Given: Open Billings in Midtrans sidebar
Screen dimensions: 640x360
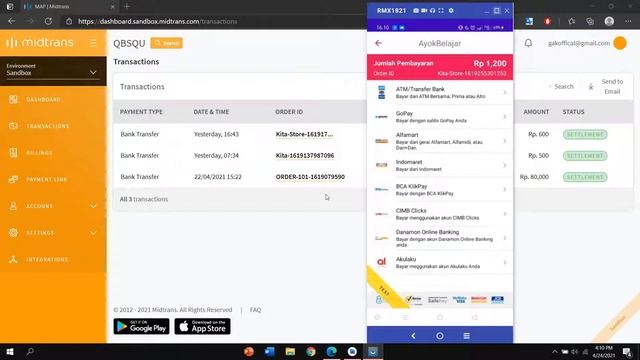Looking at the screenshot, I should click(x=39, y=153).
